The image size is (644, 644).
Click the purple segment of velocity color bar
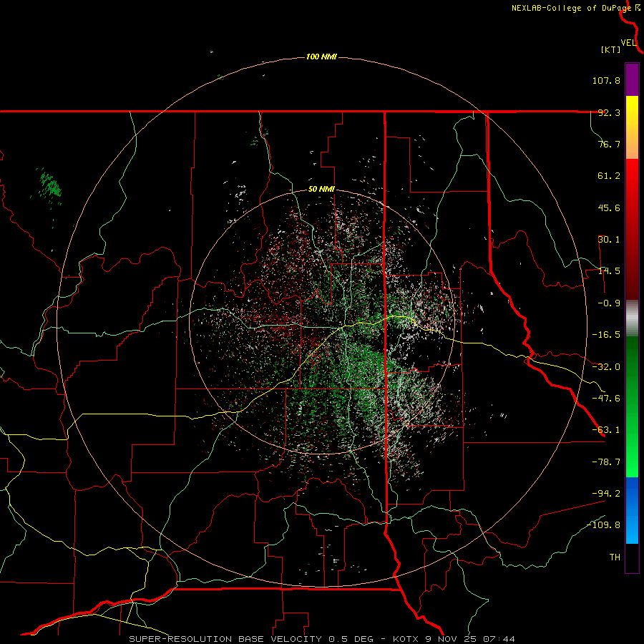point(632,79)
